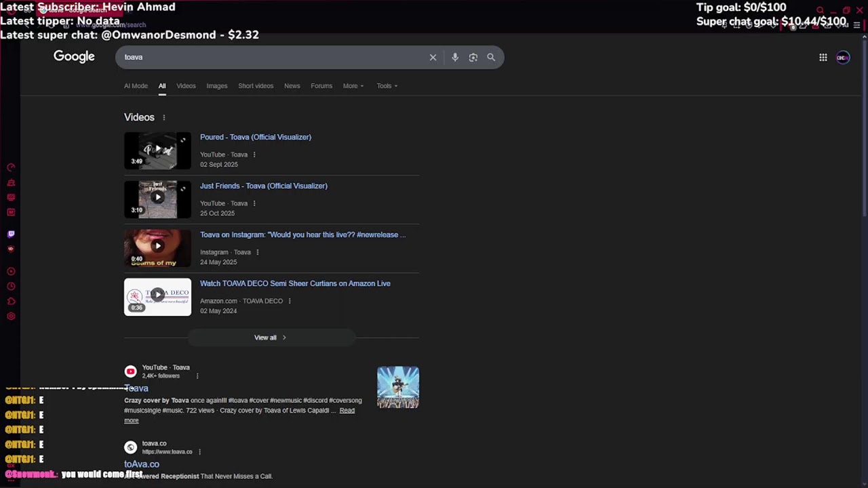Click the date 02 May 2024
868x488 pixels.
[x=218, y=311]
